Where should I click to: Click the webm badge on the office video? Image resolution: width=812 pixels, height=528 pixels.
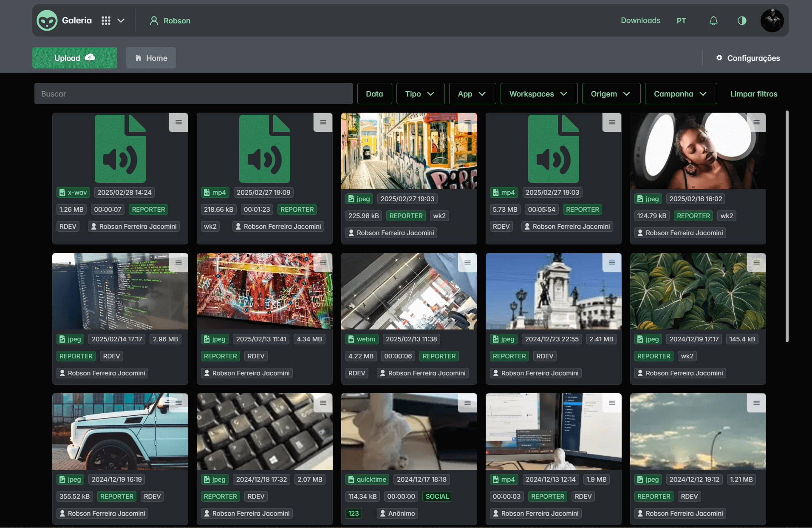[x=361, y=339]
